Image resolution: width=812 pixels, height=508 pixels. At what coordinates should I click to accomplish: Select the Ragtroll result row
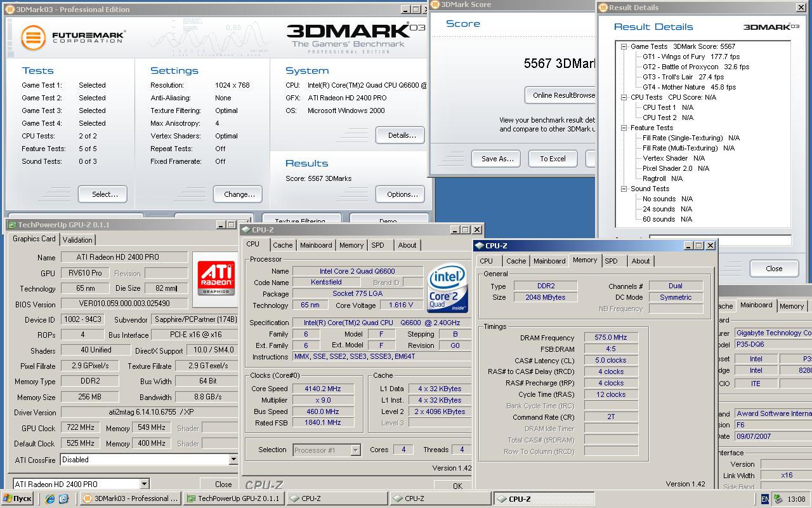pos(663,178)
